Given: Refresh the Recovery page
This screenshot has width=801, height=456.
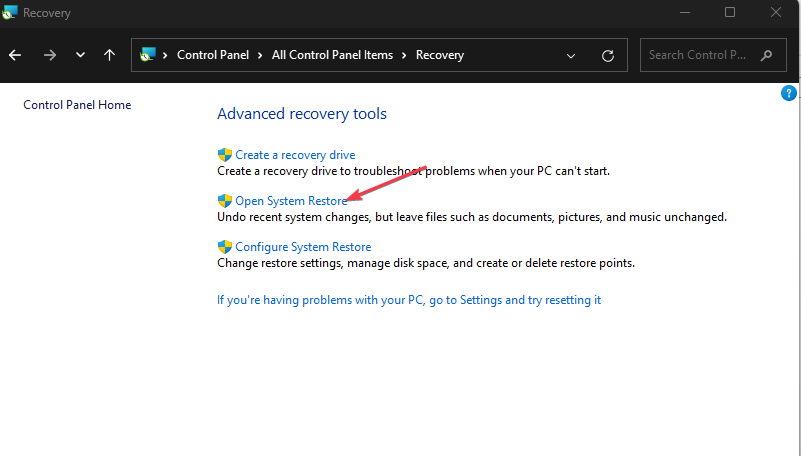Looking at the screenshot, I should pyautogui.click(x=608, y=56).
